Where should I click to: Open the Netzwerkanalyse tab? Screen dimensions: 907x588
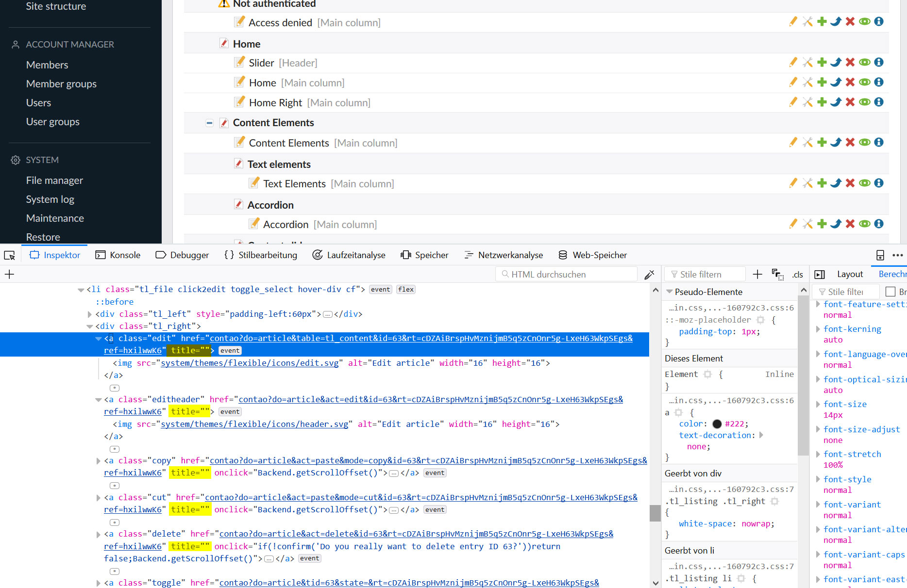504,255
